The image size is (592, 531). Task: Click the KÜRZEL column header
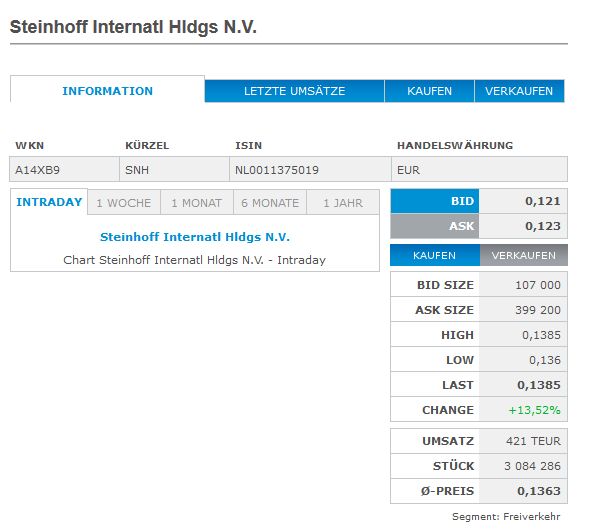(147, 145)
